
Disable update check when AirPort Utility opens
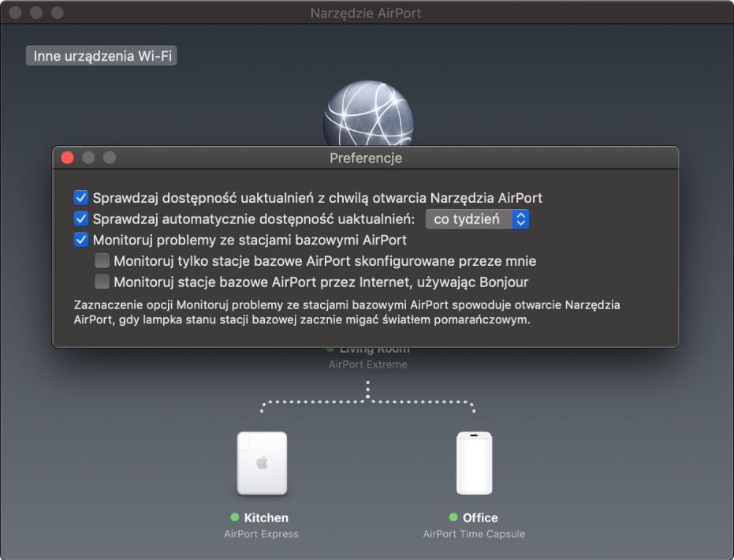(x=81, y=198)
